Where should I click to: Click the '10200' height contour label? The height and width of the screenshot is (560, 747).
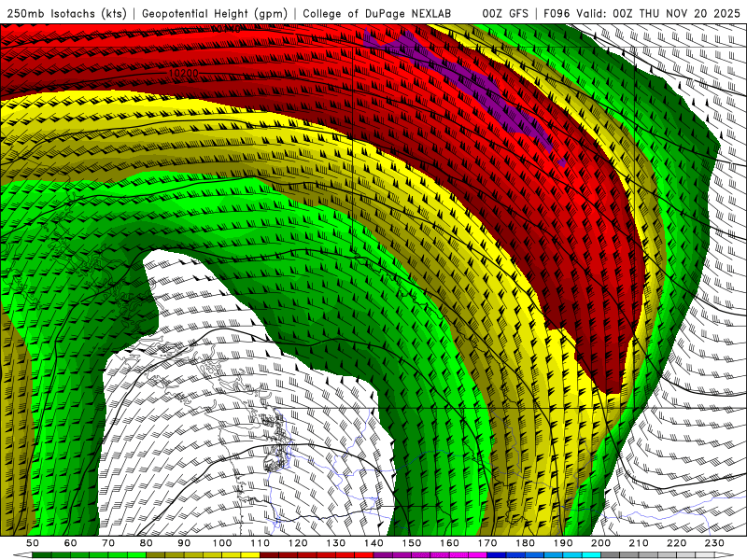pos(184,74)
